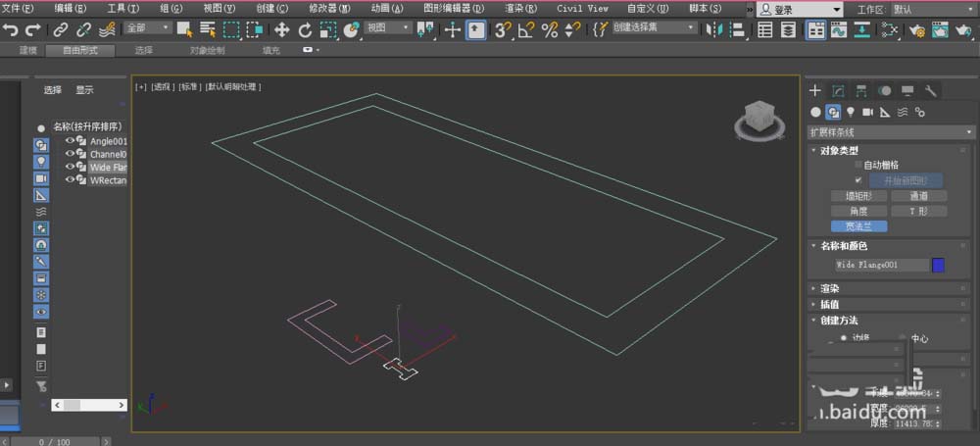Image resolution: width=980 pixels, height=446 pixels.
Task: Open the 文件(F) menu
Action: coord(18,9)
